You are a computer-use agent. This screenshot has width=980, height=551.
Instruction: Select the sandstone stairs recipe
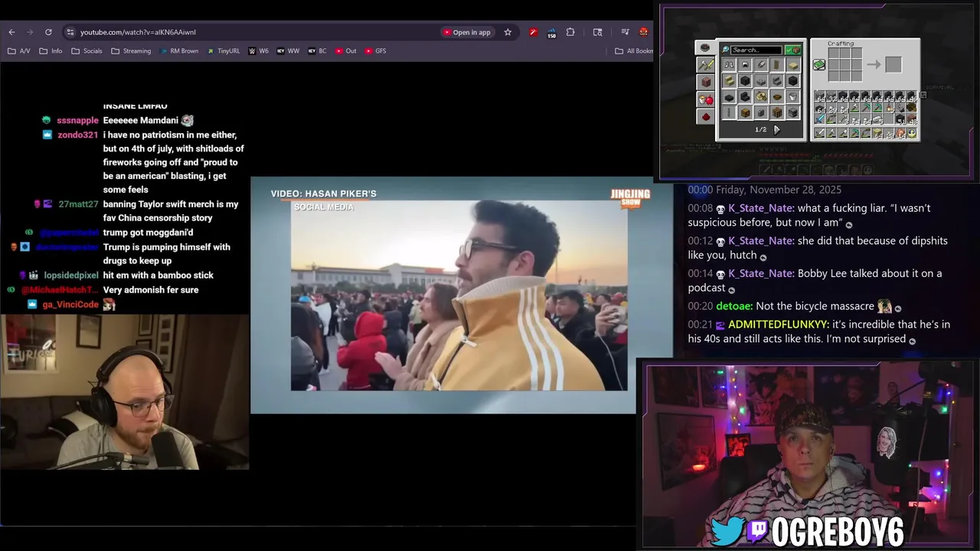point(729,81)
